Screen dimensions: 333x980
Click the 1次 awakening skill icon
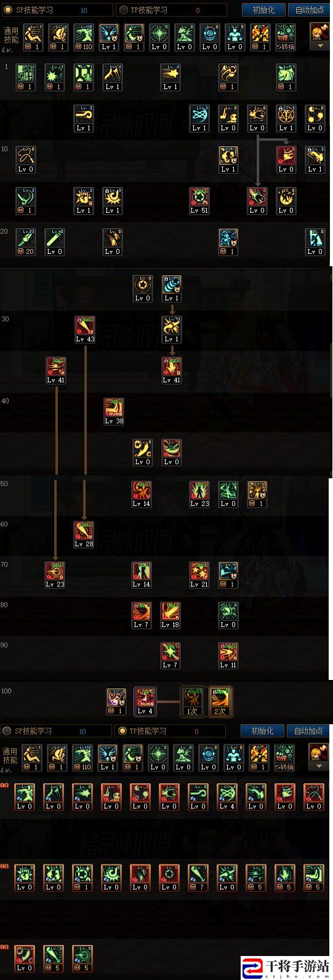point(192,701)
